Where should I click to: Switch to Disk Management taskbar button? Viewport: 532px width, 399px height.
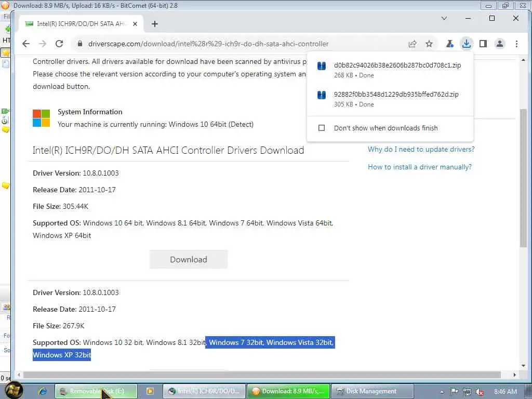372,391
